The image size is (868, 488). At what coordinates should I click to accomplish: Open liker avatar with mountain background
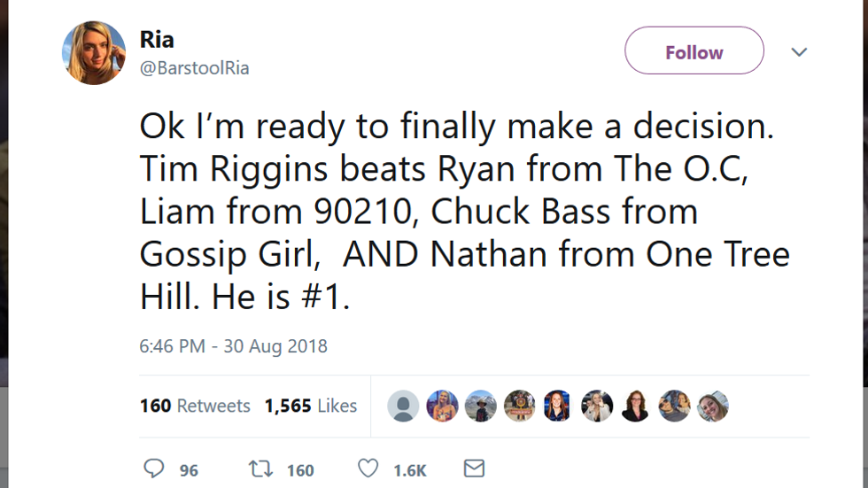click(x=481, y=406)
